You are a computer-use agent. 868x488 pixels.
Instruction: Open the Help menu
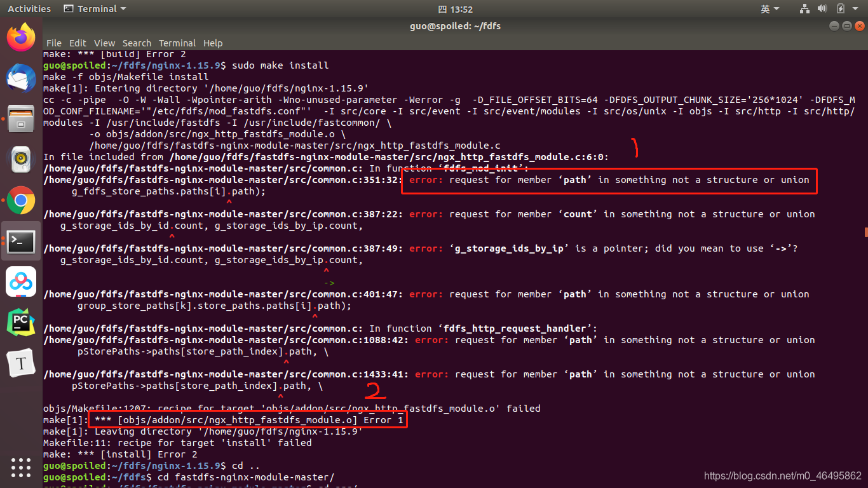pyautogui.click(x=213, y=43)
